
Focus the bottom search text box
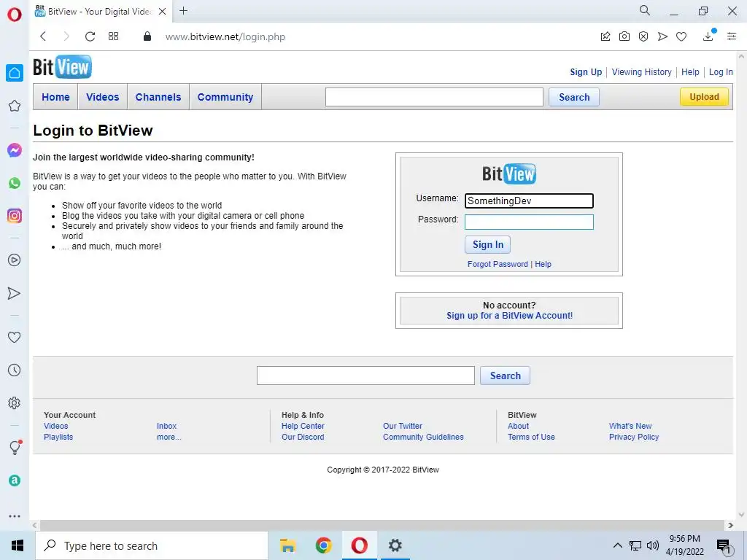(365, 376)
